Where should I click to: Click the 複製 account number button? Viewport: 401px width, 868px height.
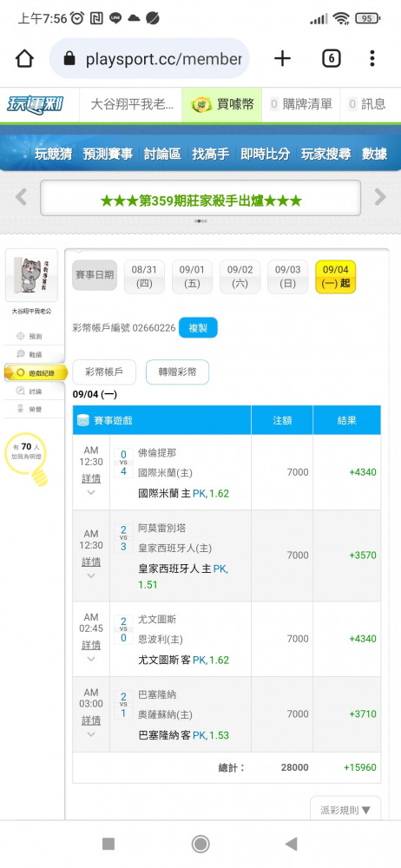(198, 328)
